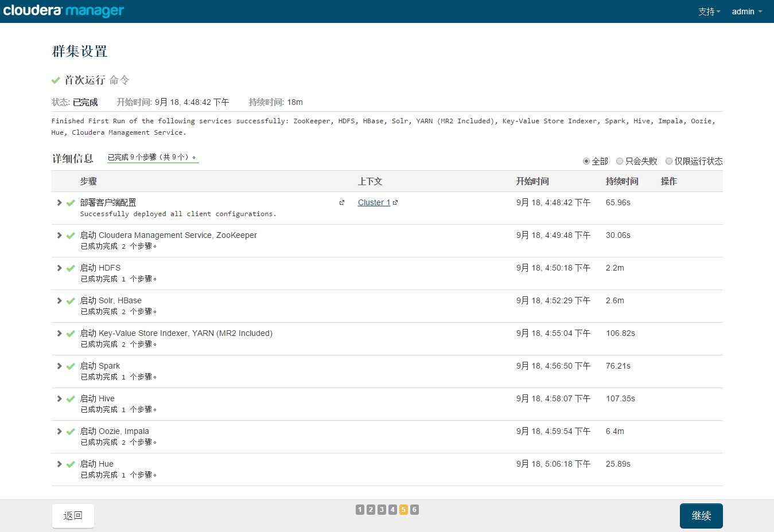The width and height of the screenshot is (774, 532).
Task: Click green checkmark of 部署客户端配置 step
Action: coord(71,202)
